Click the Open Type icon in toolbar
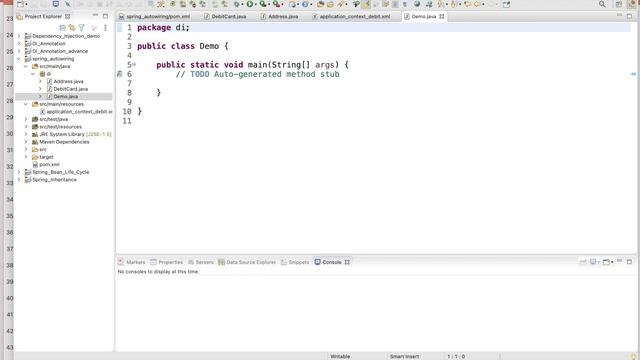The width and height of the screenshot is (640, 360). (321, 4)
